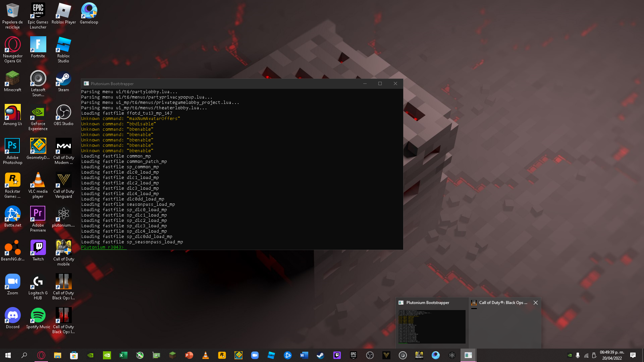The width and height of the screenshot is (644, 362).
Task: Open OBS Studio from the taskbar
Action: point(370,355)
